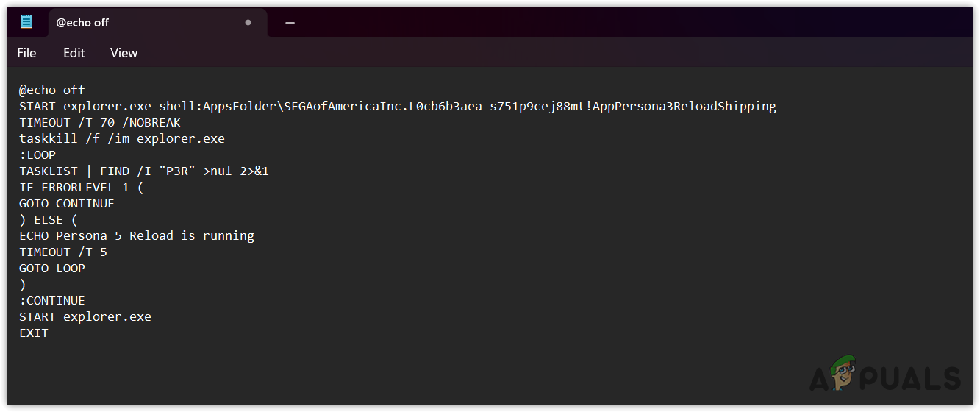Click the "TIMEOUT /T 5" line
The width and height of the screenshot is (980, 412).
62,252
